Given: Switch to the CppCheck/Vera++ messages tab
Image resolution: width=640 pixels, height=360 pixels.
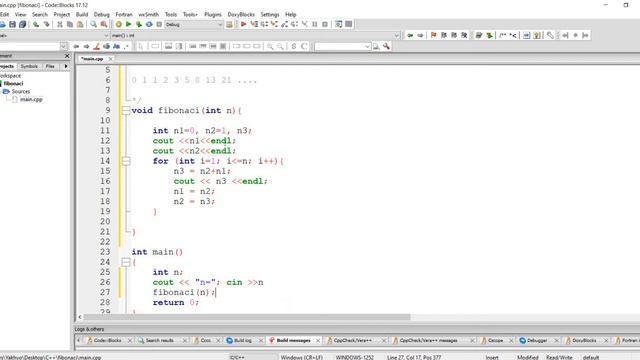Looking at the screenshot, I should (x=428, y=340).
